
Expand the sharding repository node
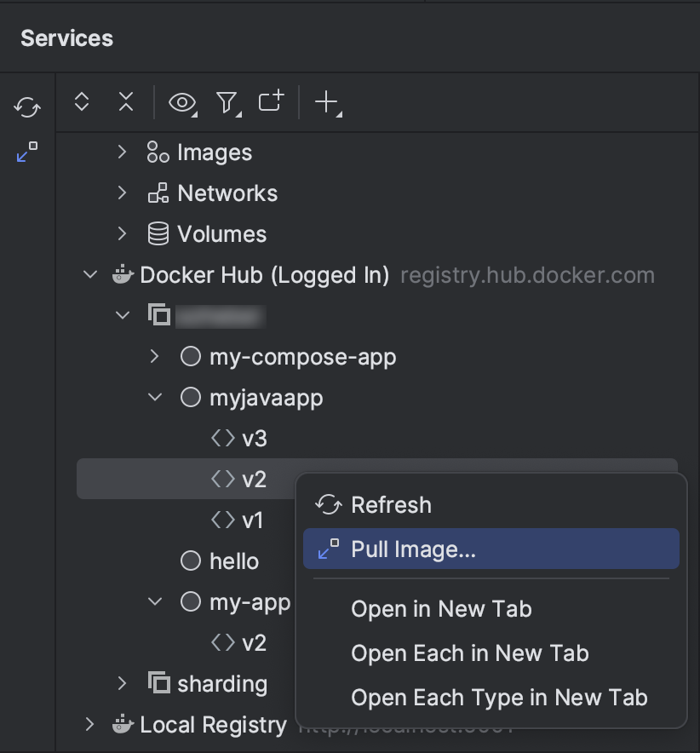[122, 683]
